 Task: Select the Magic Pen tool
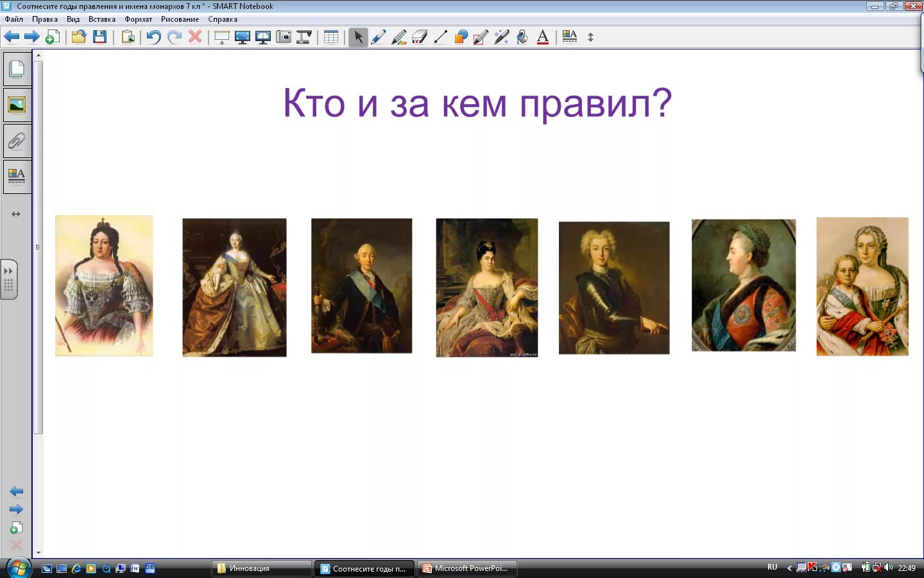pos(502,37)
